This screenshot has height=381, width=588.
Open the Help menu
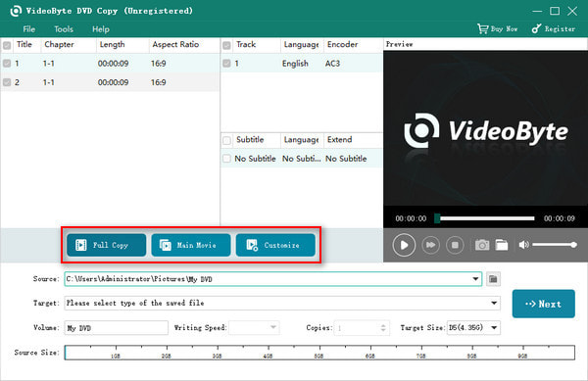pos(101,29)
